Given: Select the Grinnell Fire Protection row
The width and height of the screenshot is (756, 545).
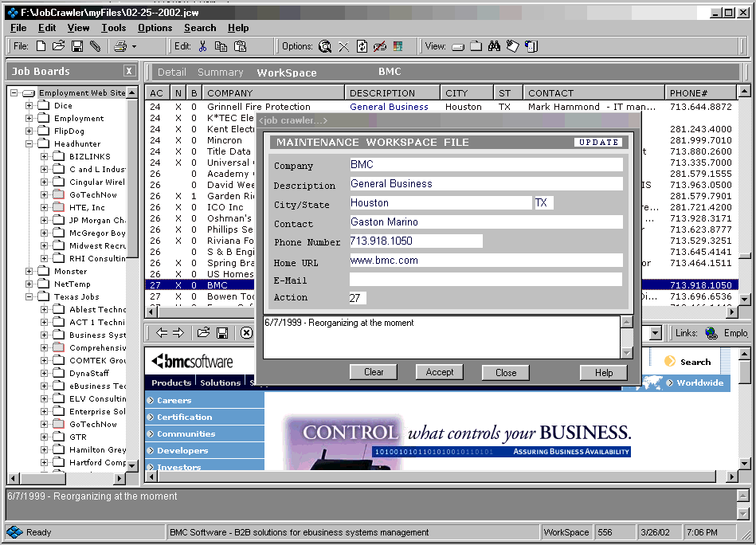Looking at the screenshot, I should point(441,107).
